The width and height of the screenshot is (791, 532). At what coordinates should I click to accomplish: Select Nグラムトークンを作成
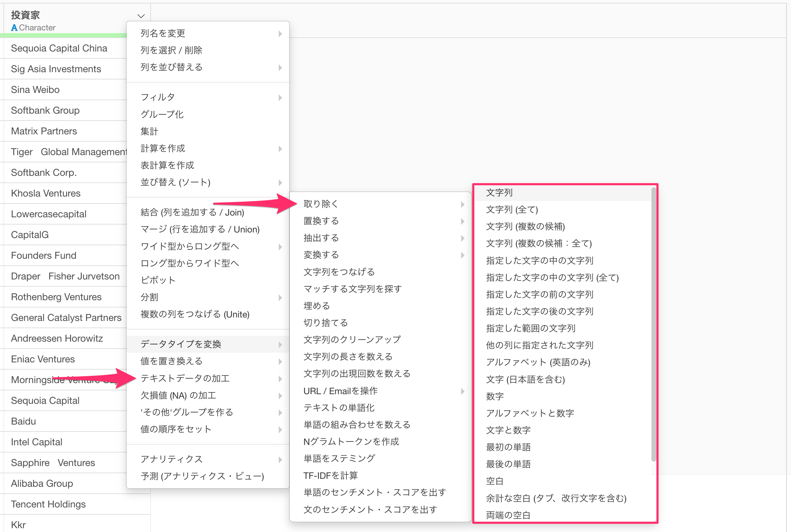pyautogui.click(x=381, y=441)
